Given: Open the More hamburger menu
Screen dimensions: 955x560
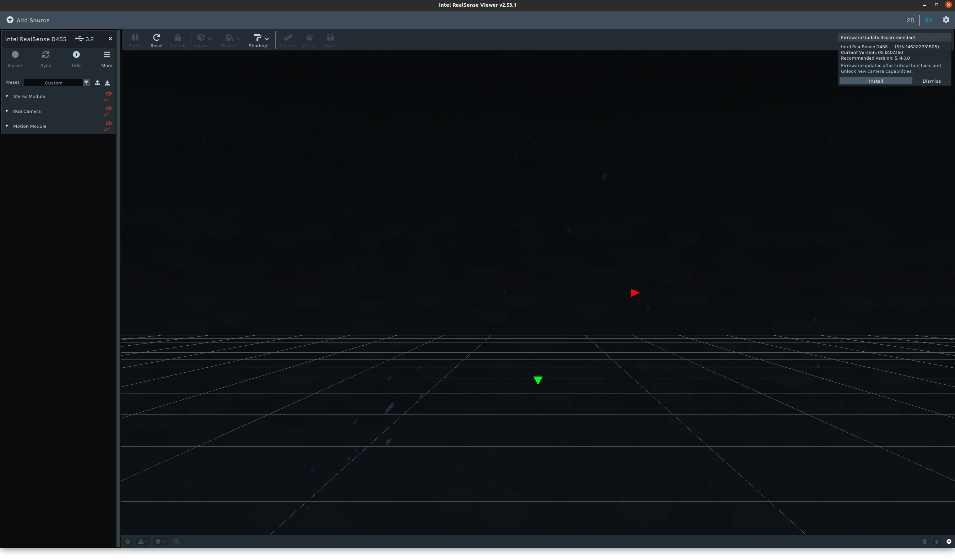Looking at the screenshot, I should pyautogui.click(x=107, y=55).
